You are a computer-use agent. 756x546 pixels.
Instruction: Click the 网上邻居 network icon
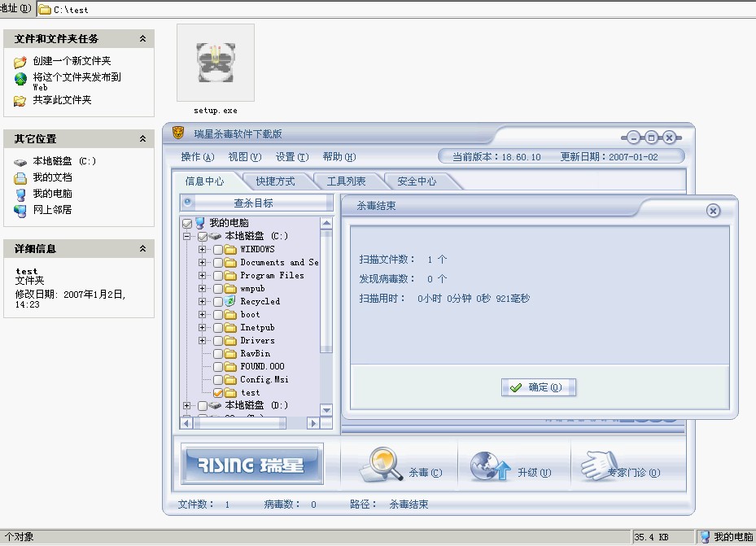coord(20,211)
